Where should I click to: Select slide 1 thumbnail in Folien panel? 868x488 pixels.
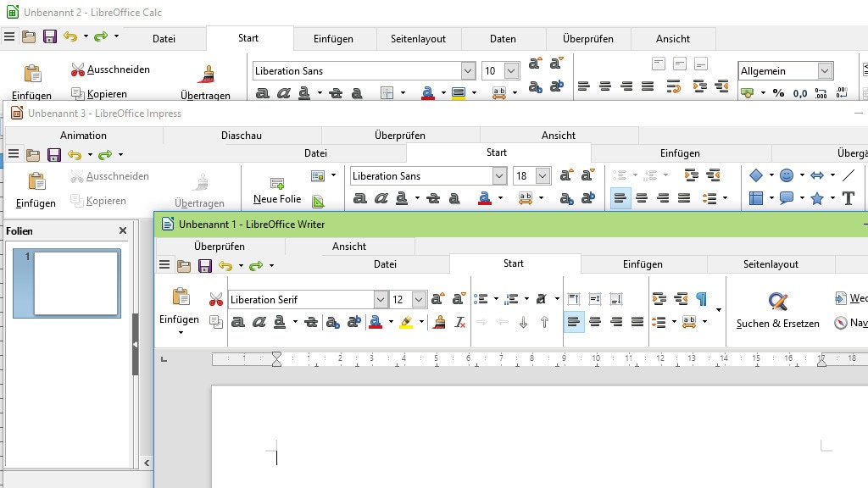pos(75,284)
